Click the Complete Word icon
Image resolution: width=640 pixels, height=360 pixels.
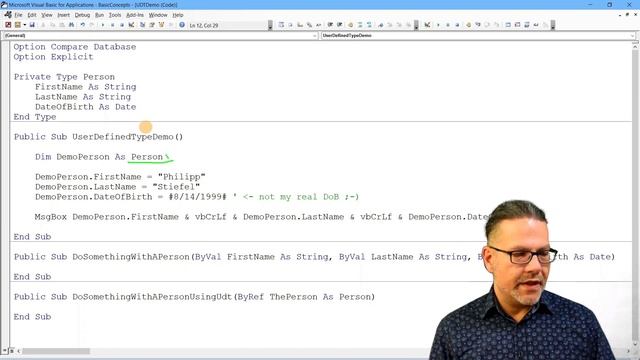click(318, 25)
